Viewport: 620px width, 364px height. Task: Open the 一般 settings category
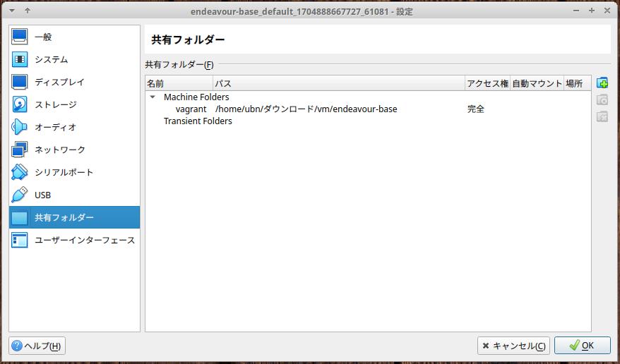pos(74,37)
